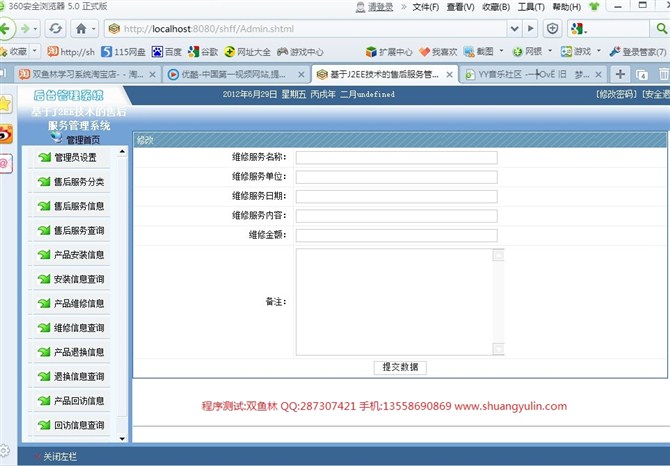The width and height of the screenshot is (670, 466).
Task: Click the browser back arrow
Action: click(x=5, y=29)
